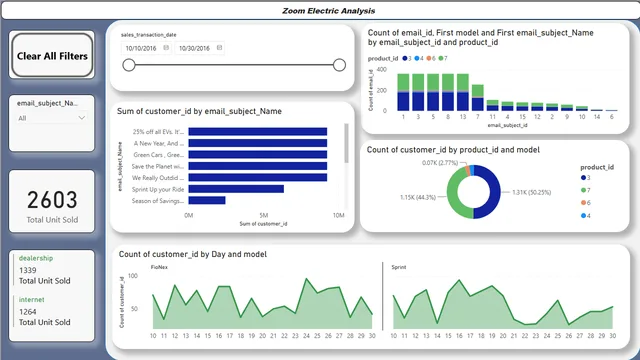Click the sales_transaction_date slicer label
640x360 pixels.
(x=149, y=35)
